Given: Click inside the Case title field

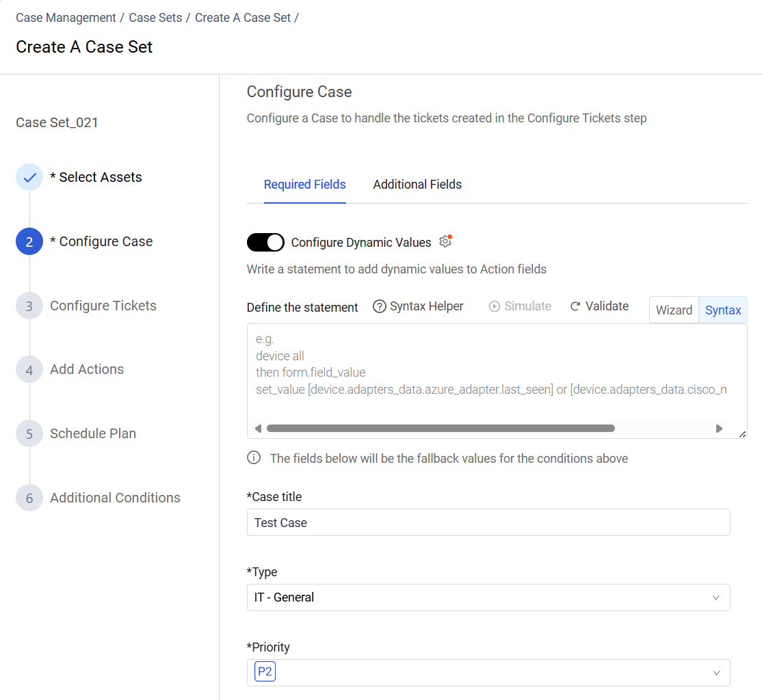Looking at the screenshot, I should [x=488, y=522].
